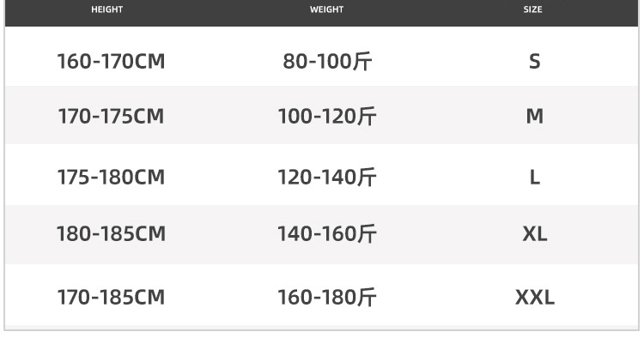Screen dimensions: 644x362
Task: Click the 140-160斤 weight cell
Action: coord(327,234)
